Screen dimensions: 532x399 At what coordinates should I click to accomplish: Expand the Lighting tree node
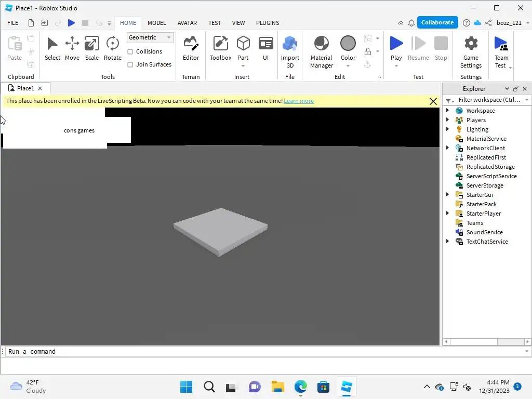click(x=447, y=129)
